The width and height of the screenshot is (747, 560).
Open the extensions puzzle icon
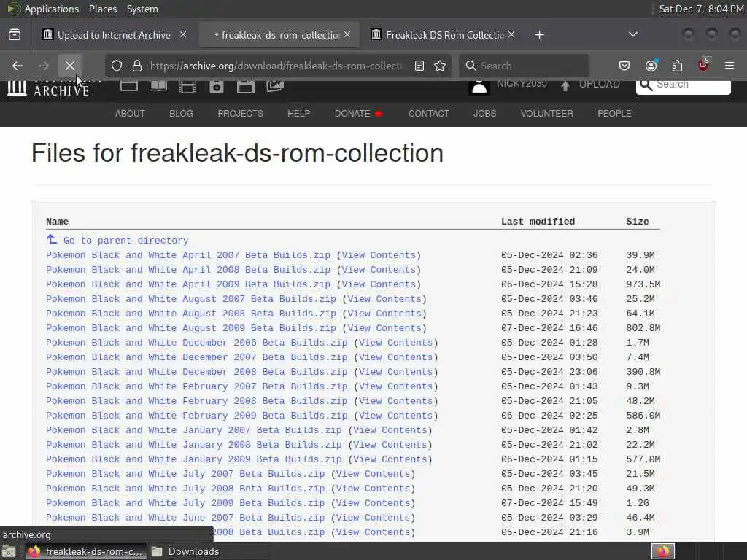point(677,66)
